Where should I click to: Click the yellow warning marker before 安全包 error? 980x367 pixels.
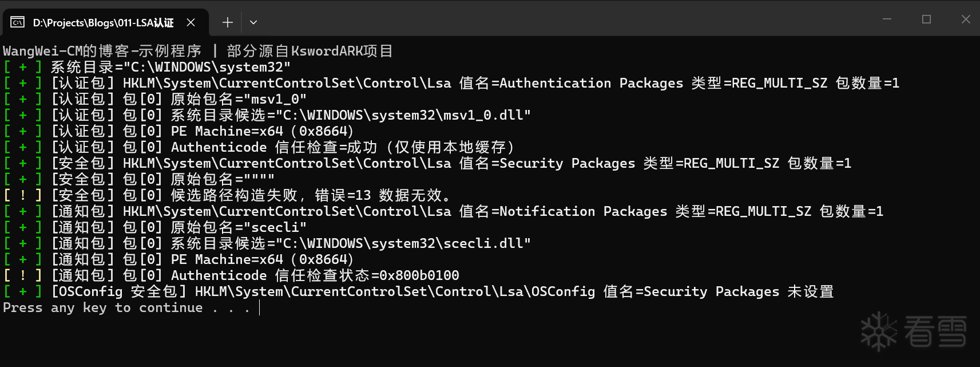[x=23, y=195]
